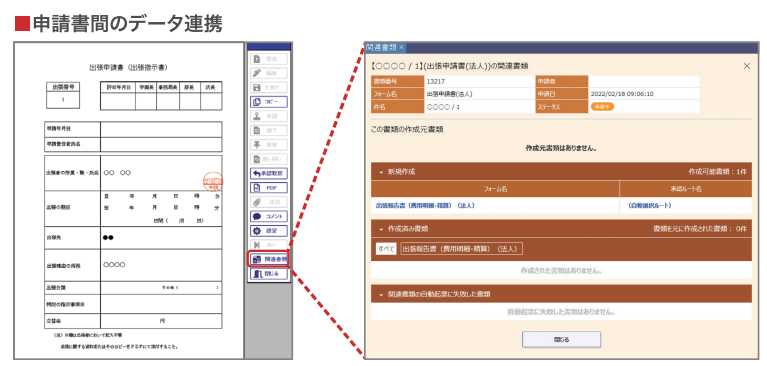Click the 保留 hold pin button

point(269,145)
